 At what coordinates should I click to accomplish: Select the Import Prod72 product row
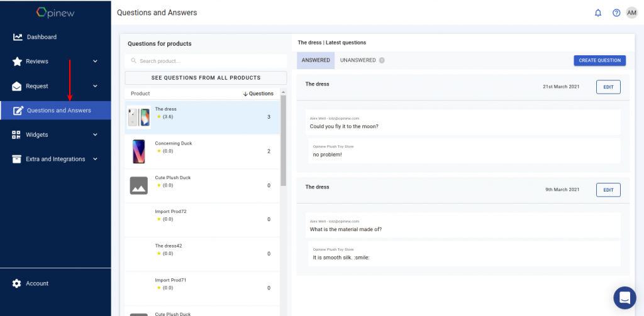pos(203,219)
